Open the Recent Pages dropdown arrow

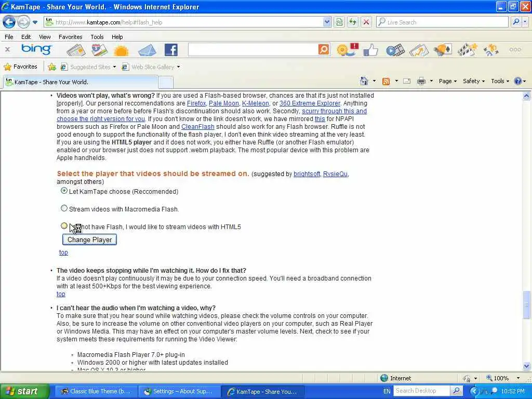point(35,22)
